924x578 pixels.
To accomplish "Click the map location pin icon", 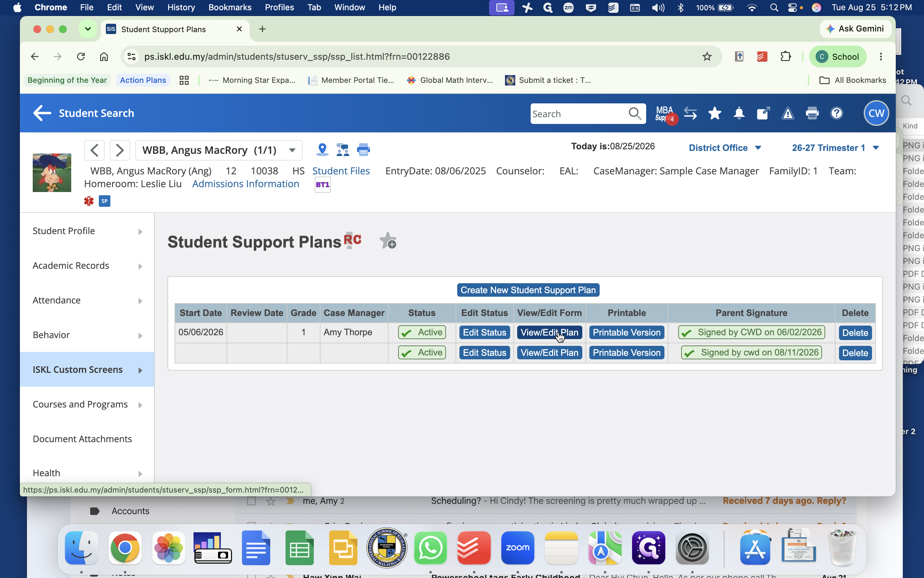I will 322,149.
